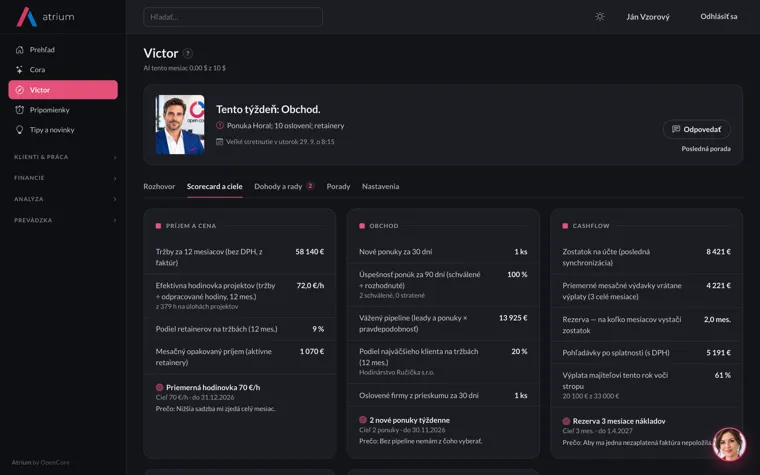Viewport: 760px width, 475px height.
Task: Click Podiel retainerov na tržbách row
Action: 240,329
